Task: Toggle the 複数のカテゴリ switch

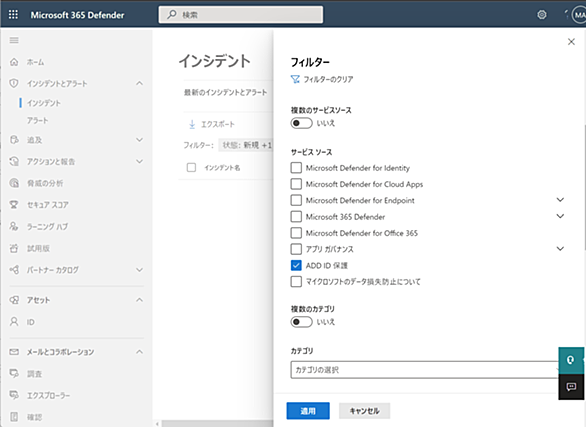Action: click(301, 322)
